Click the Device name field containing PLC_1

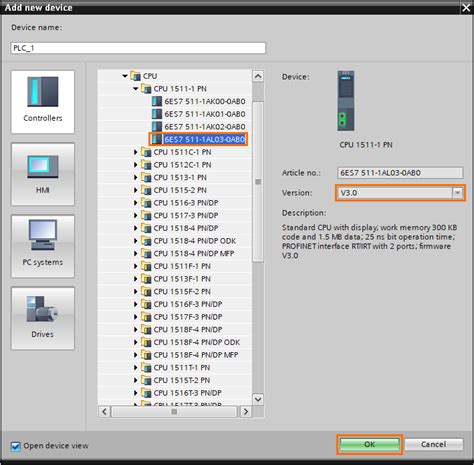point(138,48)
